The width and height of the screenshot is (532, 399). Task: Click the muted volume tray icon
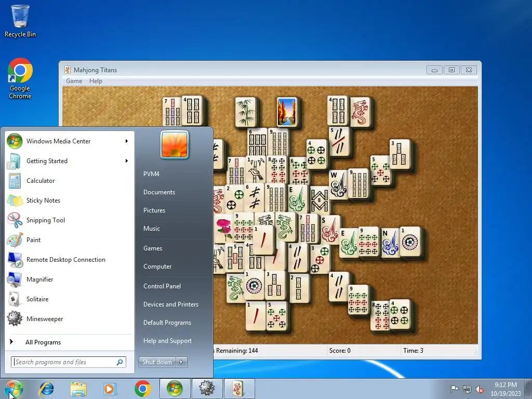(x=480, y=389)
